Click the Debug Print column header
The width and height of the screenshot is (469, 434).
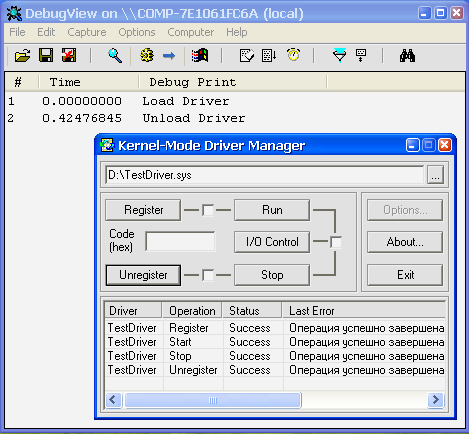pyautogui.click(x=233, y=82)
